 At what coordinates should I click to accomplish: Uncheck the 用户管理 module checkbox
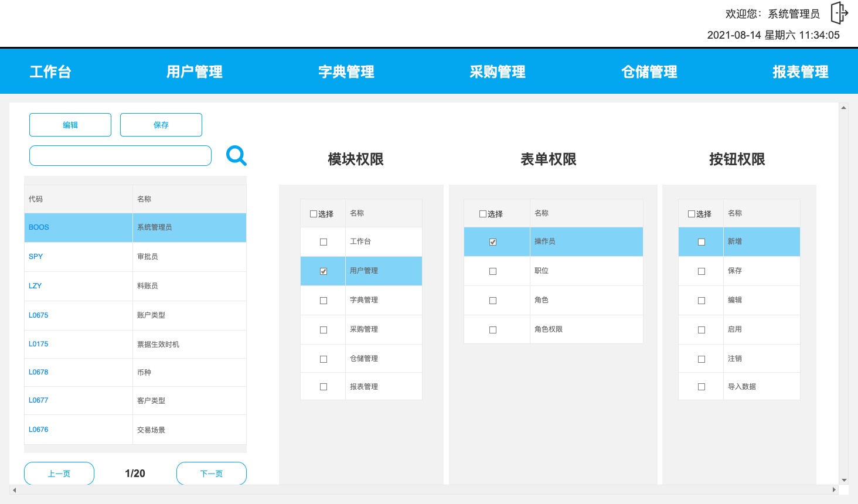tap(323, 271)
